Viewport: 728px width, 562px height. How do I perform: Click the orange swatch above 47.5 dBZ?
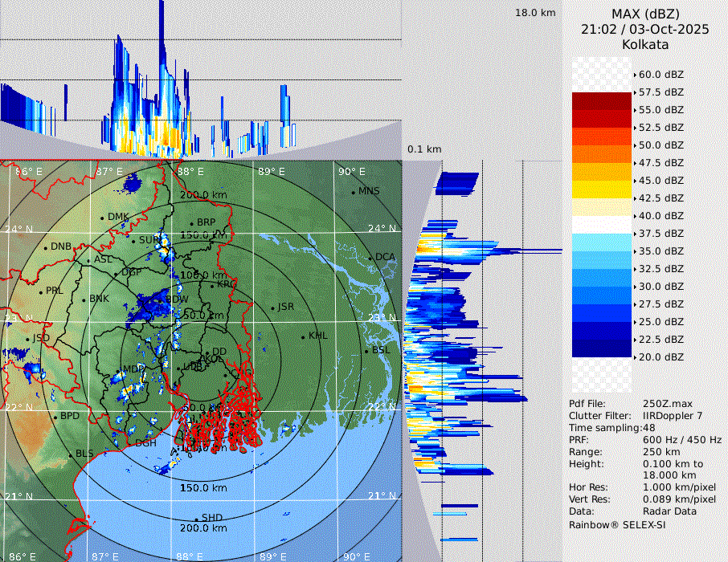[602, 154]
